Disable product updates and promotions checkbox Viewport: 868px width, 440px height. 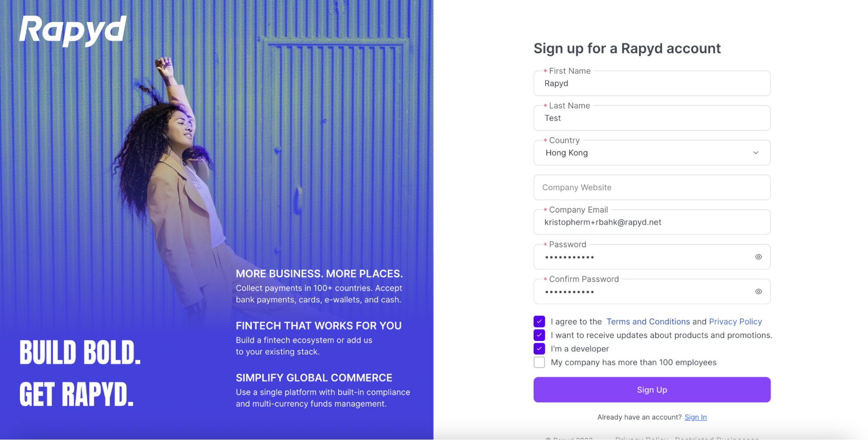click(539, 335)
